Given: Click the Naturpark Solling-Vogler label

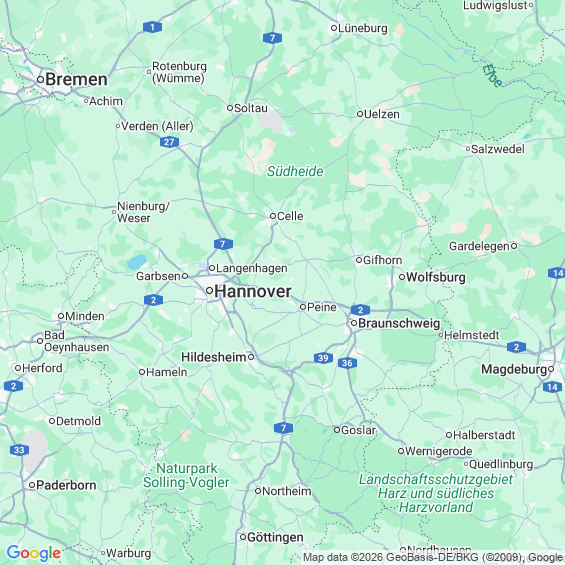Looking at the screenshot, I should click(x=186, y=475).
